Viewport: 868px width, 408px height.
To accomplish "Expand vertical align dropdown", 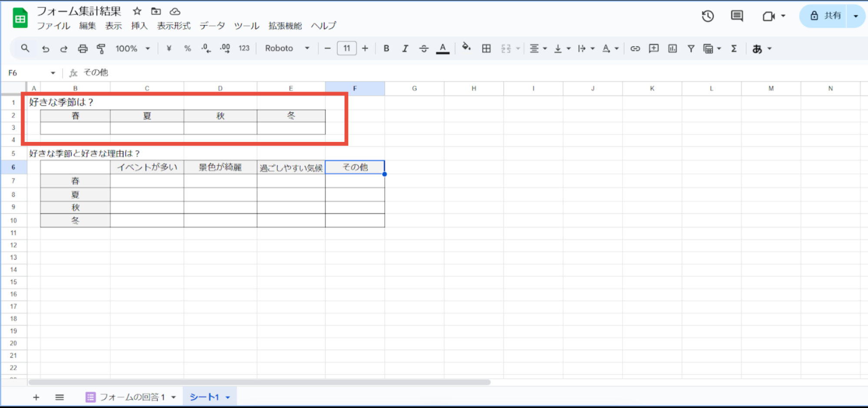I will click(x=568, y=49).
